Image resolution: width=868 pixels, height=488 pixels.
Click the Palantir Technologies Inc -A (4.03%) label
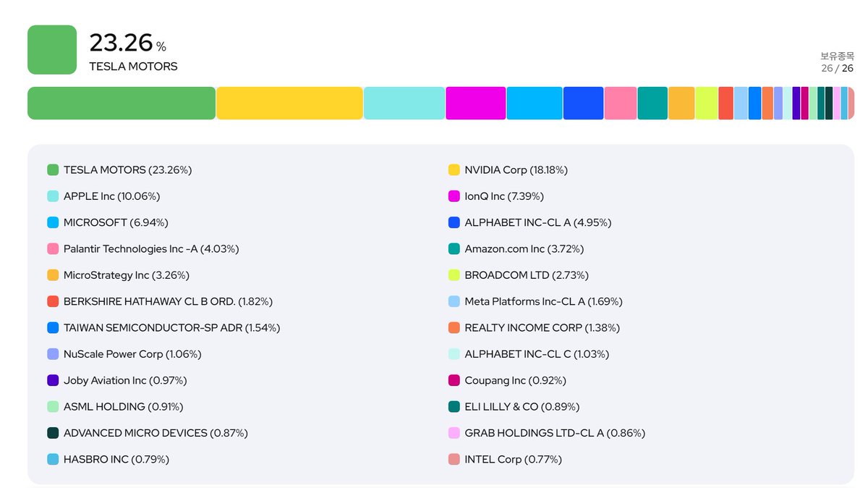tap(151, 249)
